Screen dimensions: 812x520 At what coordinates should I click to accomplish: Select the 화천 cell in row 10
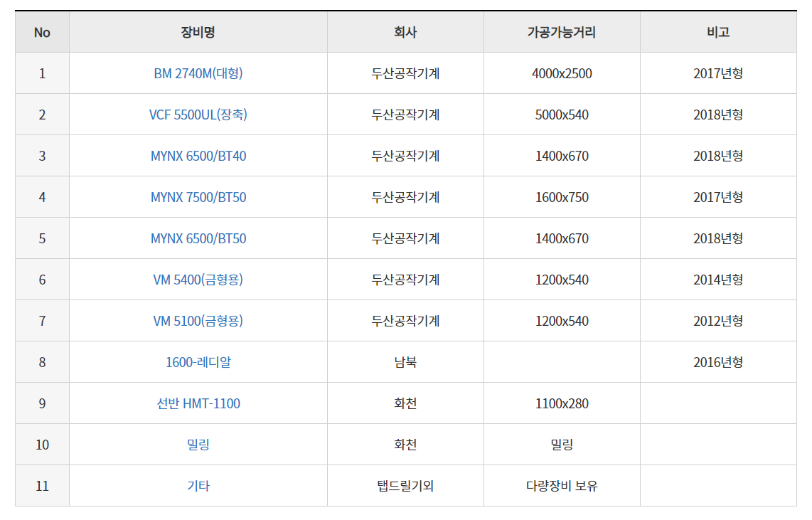(405, 445)
